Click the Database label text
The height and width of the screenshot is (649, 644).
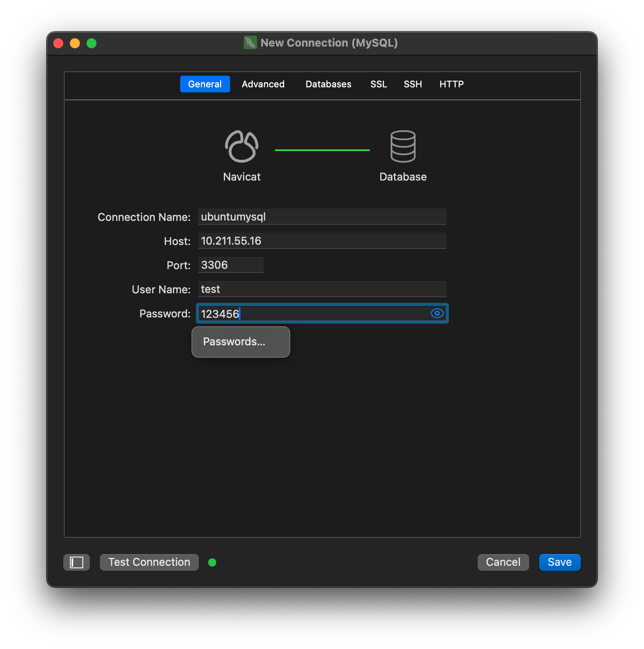[403, 177]
